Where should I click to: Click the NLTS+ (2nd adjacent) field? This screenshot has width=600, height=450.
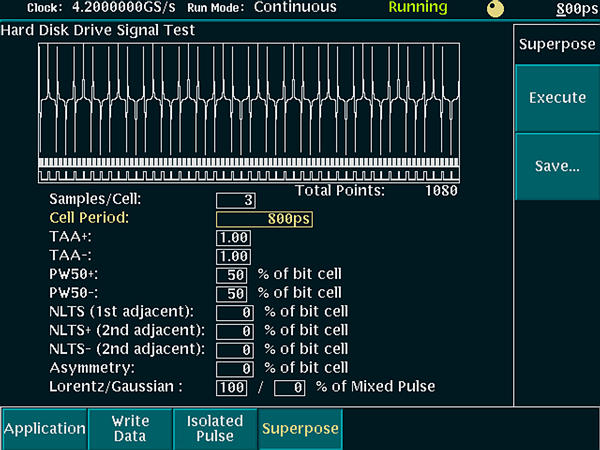pyautogui.click(x=235, y=330)
